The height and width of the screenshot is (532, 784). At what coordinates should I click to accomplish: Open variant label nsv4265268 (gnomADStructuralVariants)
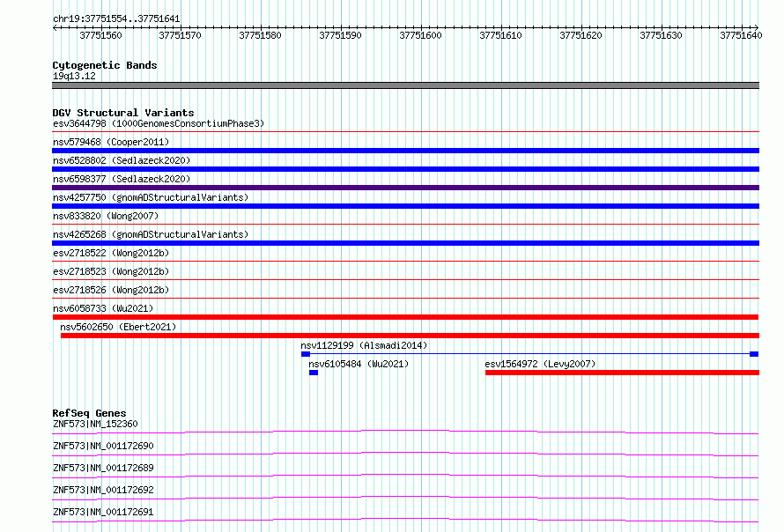[x=151, y=234]
